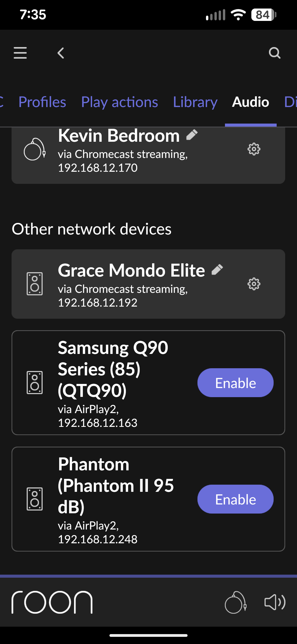Open volume control speaker icon
Screen dimensions: 297x644
[275, 602]
